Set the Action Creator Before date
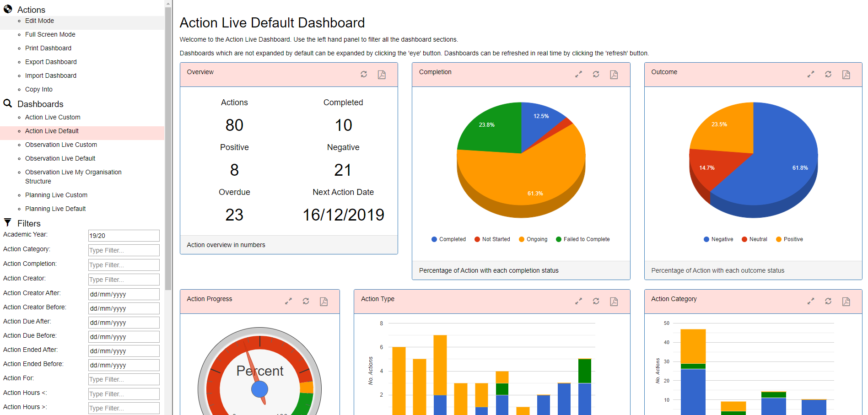Image resolution: width=868 pixels, height=415 pixels. click(x=124, y=308)
